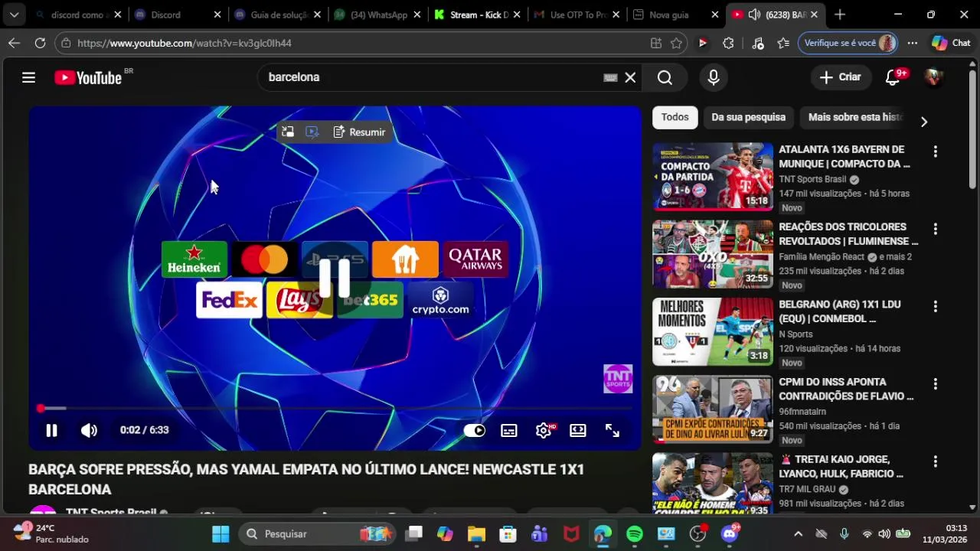
Task: Switch to the (34) WhatsApp tab
Action: point(378,15)
